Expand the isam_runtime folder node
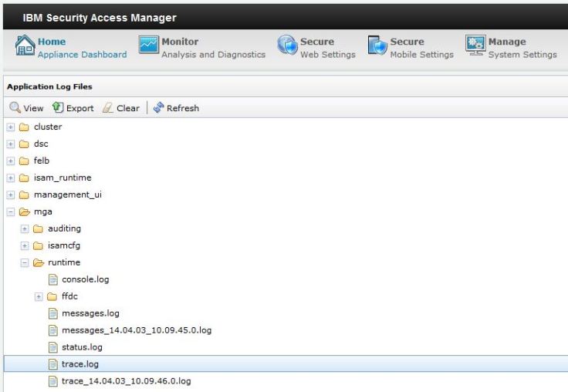The image size is (568, 392). [11, 178]
